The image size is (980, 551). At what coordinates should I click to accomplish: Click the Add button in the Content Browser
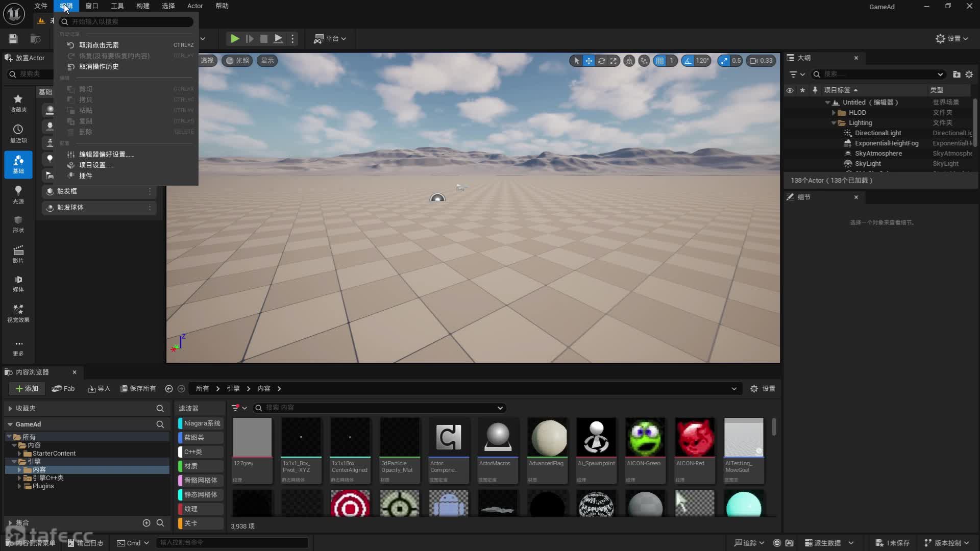(x=27, y=389)
